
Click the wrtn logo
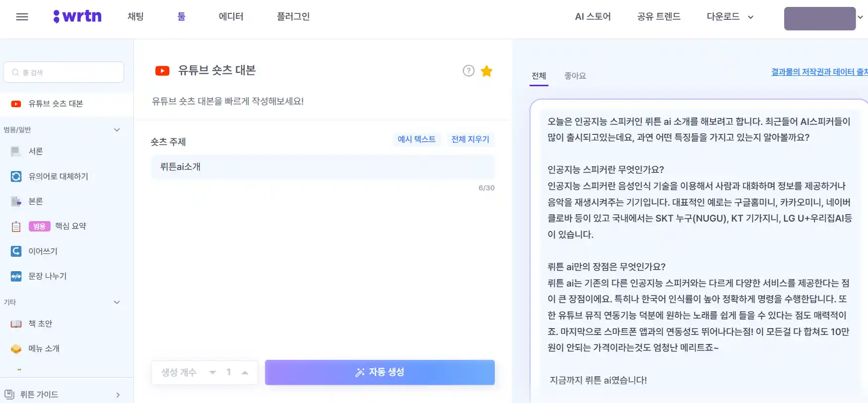[x=77, y=16]
